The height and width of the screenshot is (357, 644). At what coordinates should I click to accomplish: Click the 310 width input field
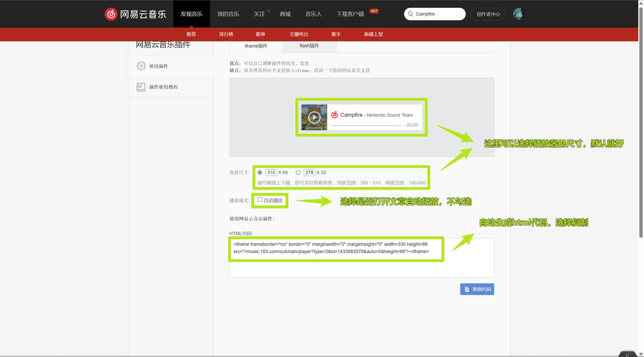tap(271, 173)
